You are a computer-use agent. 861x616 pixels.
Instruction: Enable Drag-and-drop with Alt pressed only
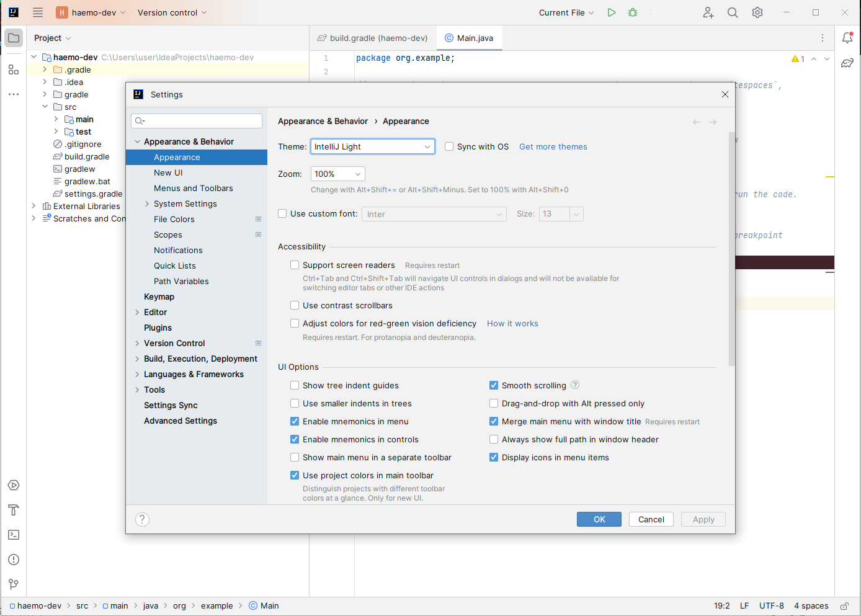494,403
